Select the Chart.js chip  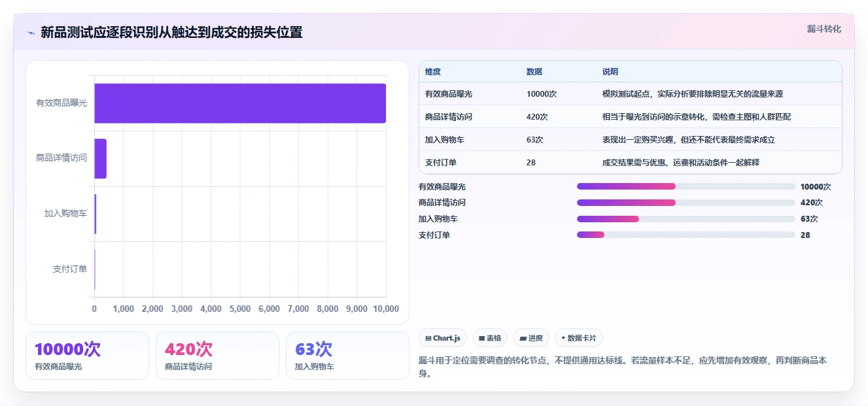pyautogui.click(x=443, y=338)
